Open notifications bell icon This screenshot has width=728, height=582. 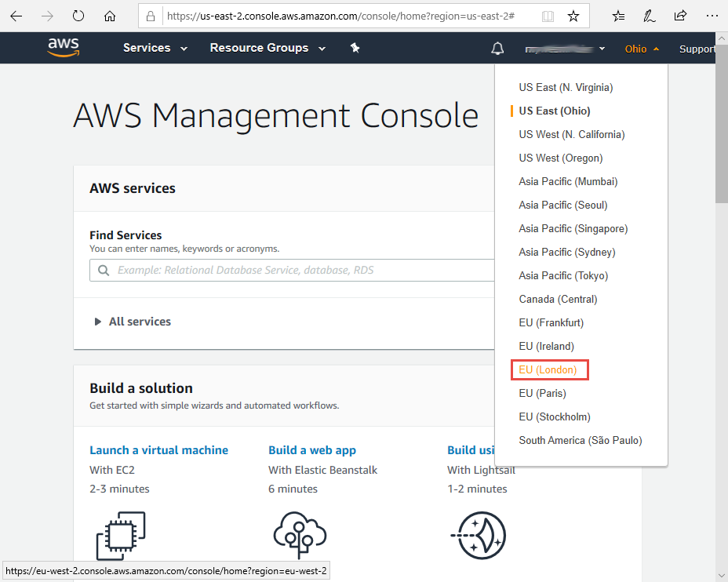click(497, 49)
